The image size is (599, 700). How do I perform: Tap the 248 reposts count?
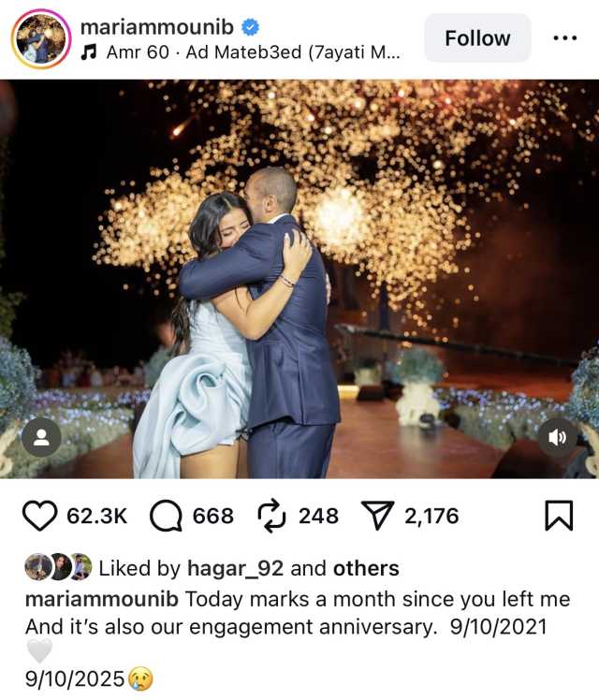click(318, 516)
